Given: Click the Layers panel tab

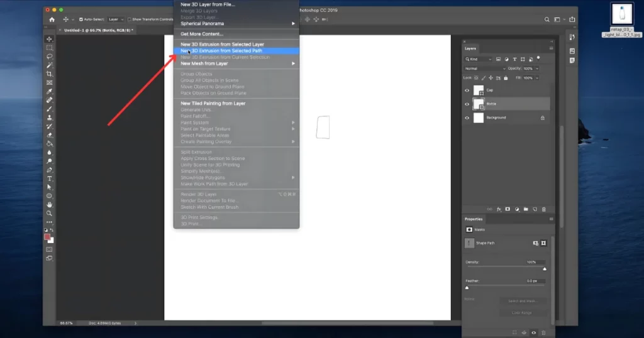Looking at the screenshot, I should coord(470,48).
